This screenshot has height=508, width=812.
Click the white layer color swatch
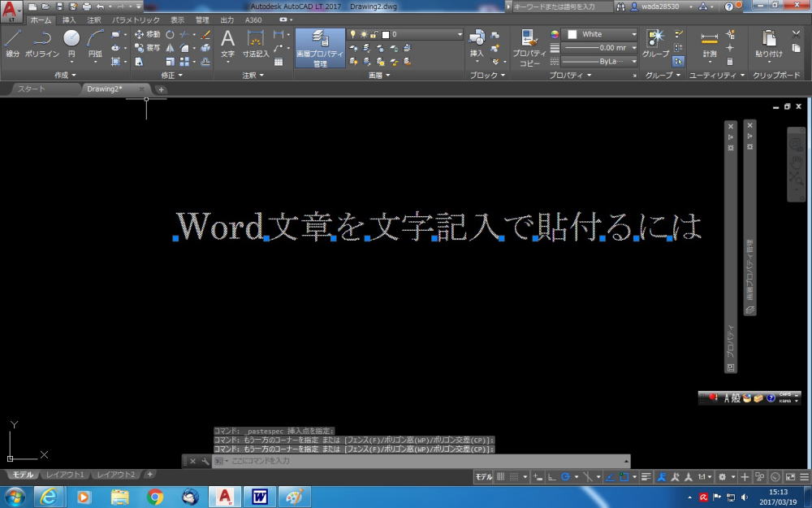point(385,35)
